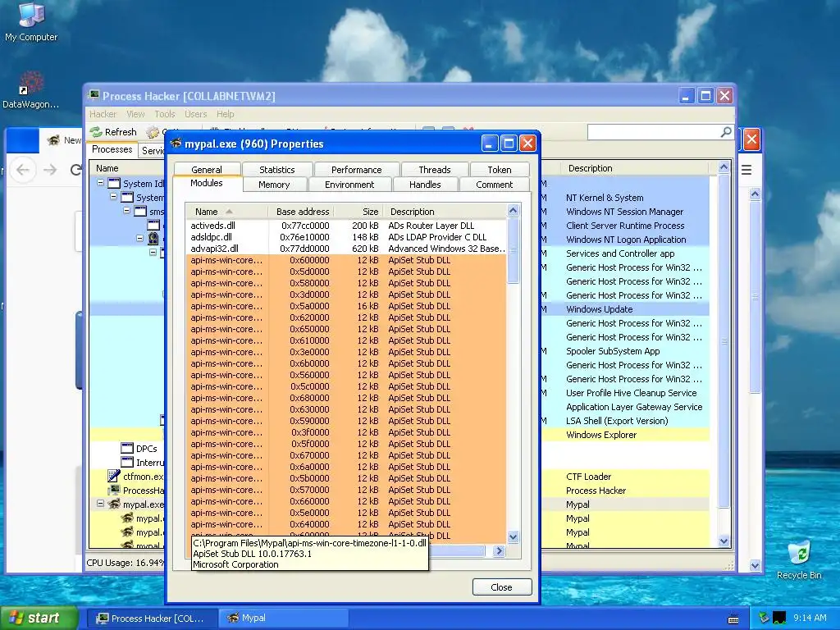This screenshot has height=630, width=840.
Task: Click the System process window icon
Action: pos(127,197)
